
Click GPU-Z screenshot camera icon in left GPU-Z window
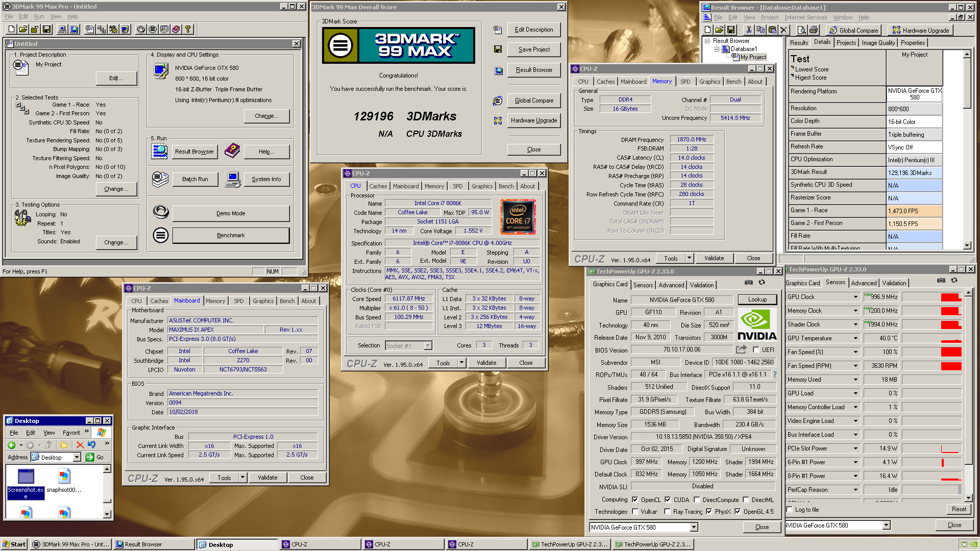(x=749, y=282)
